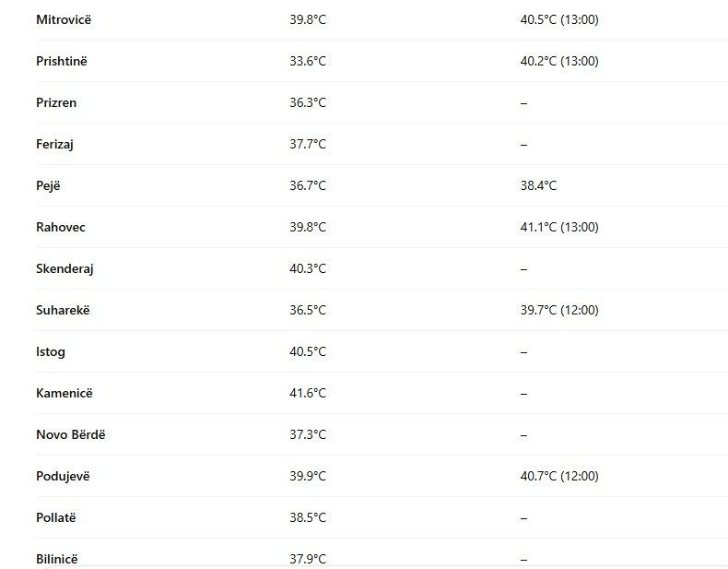728x569 pixels.
Task: Click the Pollatë city name
Action: (x=56, y=517)
